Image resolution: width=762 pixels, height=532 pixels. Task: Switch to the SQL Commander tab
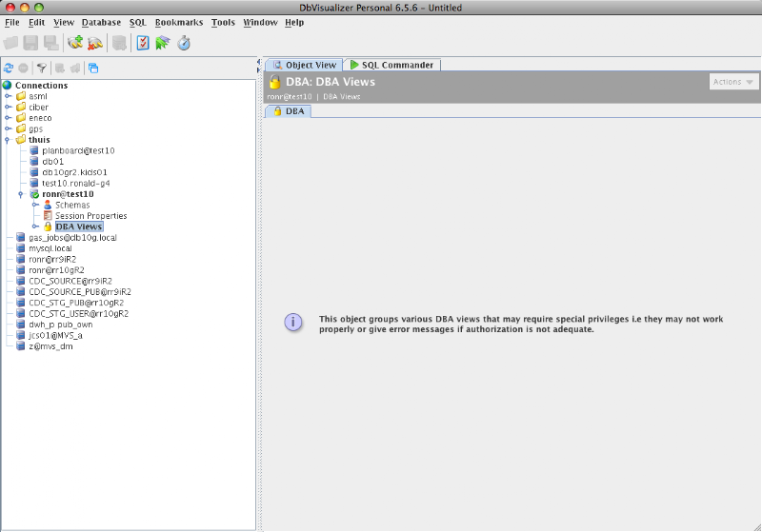(x=391, y=65)
